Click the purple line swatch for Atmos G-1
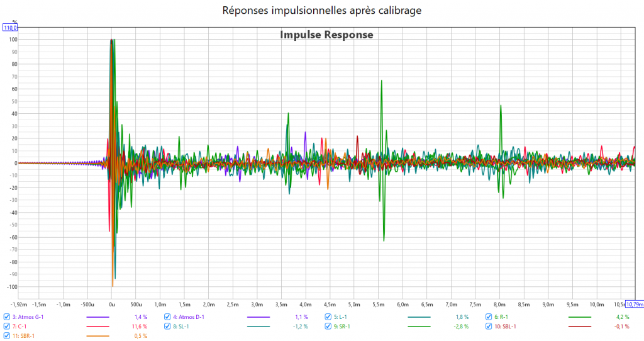This screenshot has height=341, width=644. 97,317
